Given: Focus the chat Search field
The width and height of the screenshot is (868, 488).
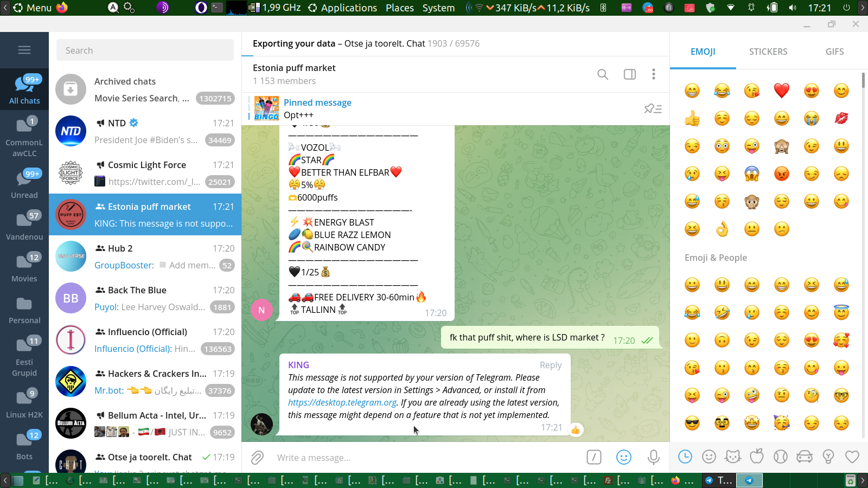Looking at the screenshot, I should 145,50.
